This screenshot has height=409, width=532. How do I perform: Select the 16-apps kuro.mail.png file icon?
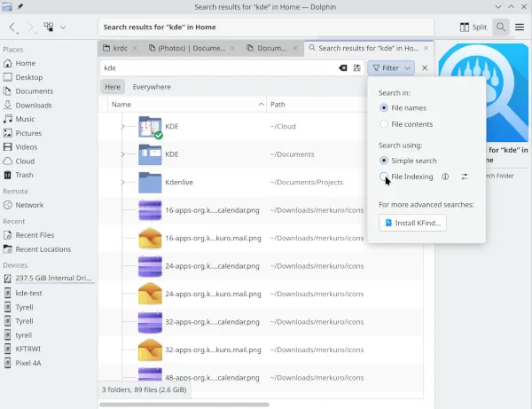point(150,238)
